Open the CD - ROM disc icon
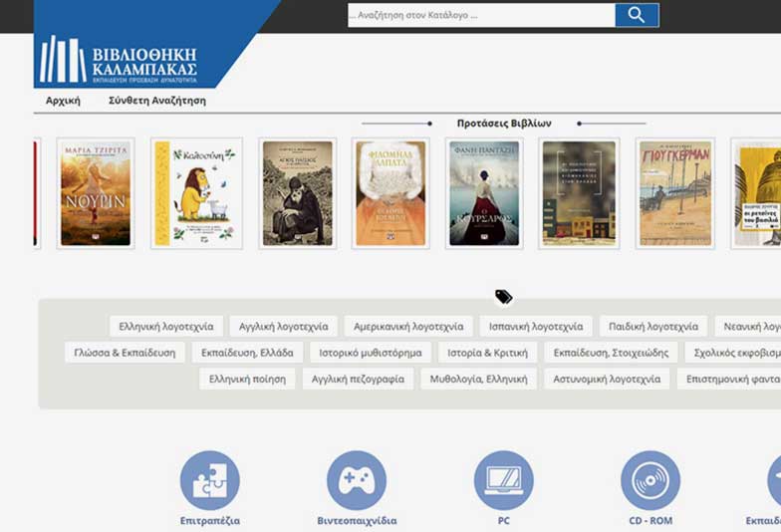Viewport: 781px width, 532px height. 651,480
